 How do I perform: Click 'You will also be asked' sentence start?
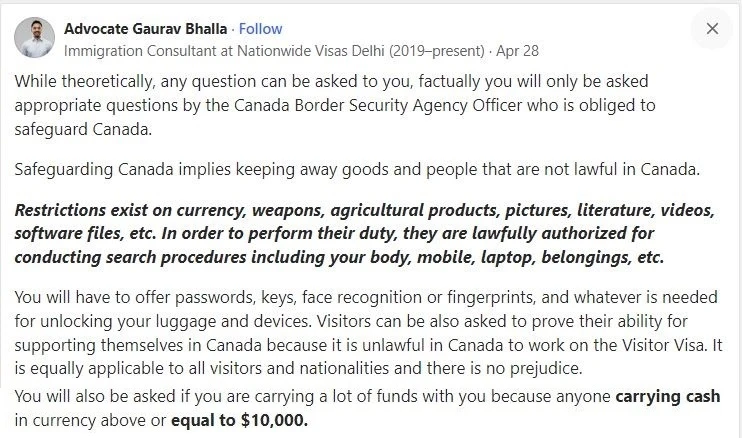pyautogui.click(x=95, y=396)
